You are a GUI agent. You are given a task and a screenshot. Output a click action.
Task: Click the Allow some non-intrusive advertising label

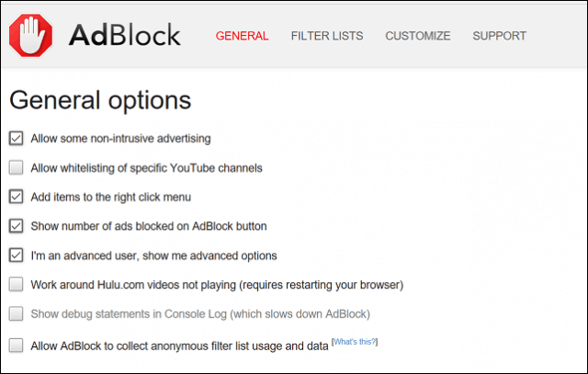click(120, 139)
